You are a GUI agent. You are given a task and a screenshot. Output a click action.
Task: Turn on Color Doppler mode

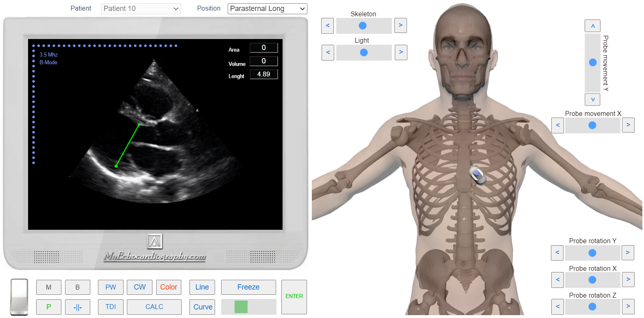tap(169, 287)
